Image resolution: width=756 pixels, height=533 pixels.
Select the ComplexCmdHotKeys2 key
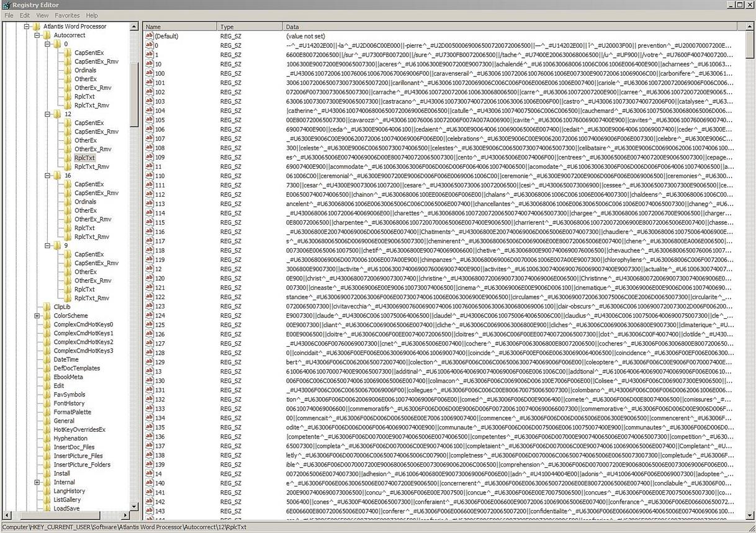pyautogui.click(x=83, y=342)
